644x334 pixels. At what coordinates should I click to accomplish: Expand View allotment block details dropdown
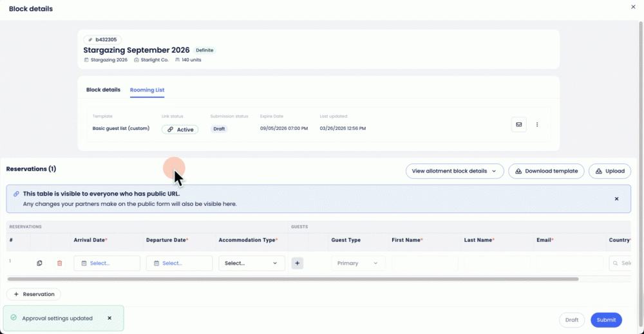coord(455,171)
